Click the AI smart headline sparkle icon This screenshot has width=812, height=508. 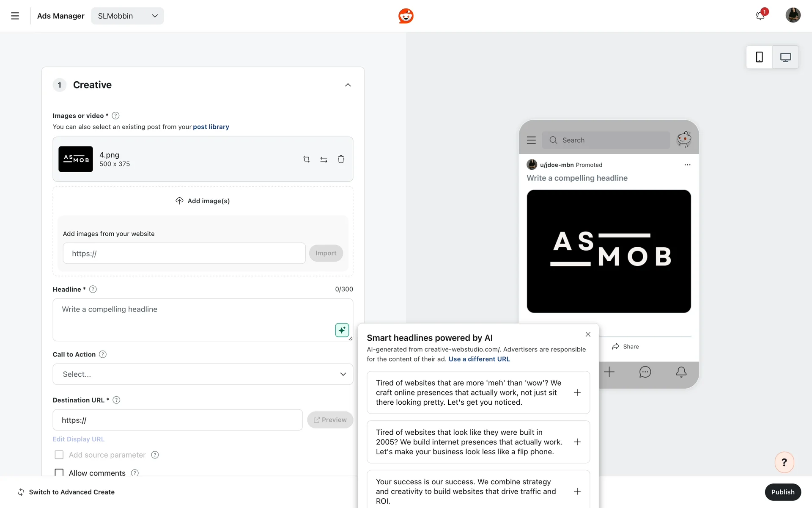pyautogui.click(x=342, y=330)
